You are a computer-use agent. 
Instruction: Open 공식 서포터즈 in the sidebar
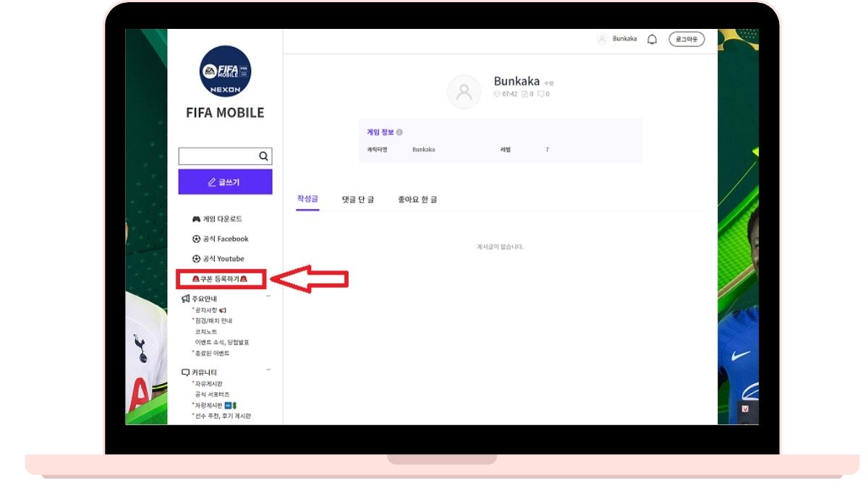tap(212, 395)
